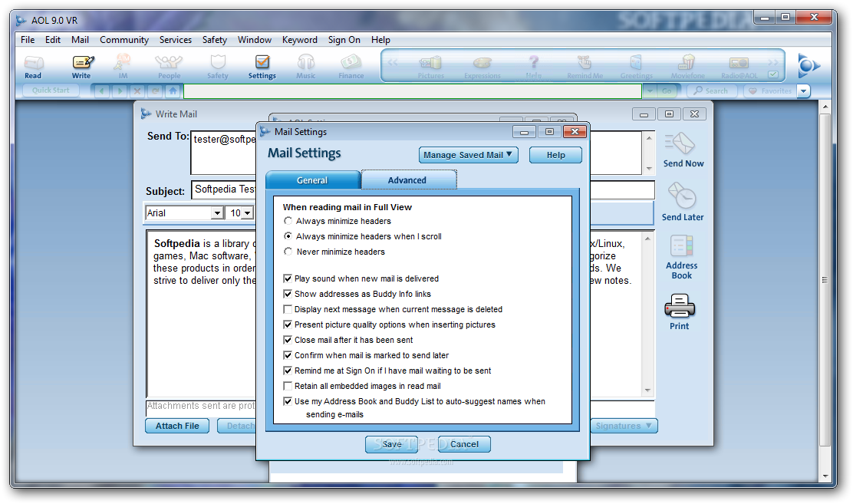Image resolution: width=853 pixels, height=504 pixels.
Task: Click the Safety shield toolbar icon
Action: [x=218, y=67]
